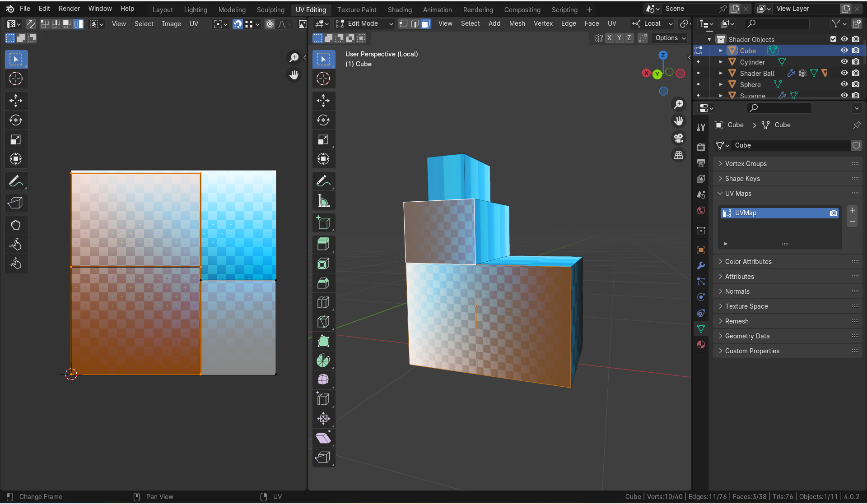The height and width of the screenshot is (504, 867).
Task: Select the Bevel tool icon
Action: click(x=323, y=283)
